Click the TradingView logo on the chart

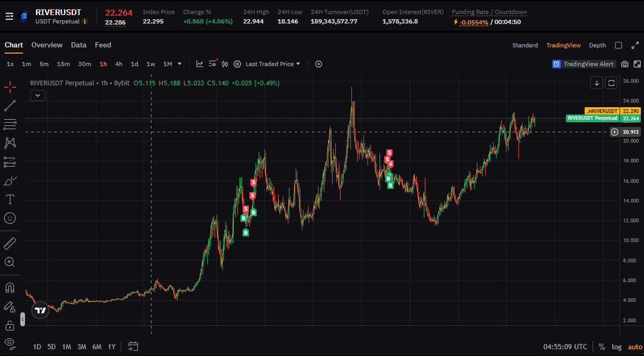(40, 310)
